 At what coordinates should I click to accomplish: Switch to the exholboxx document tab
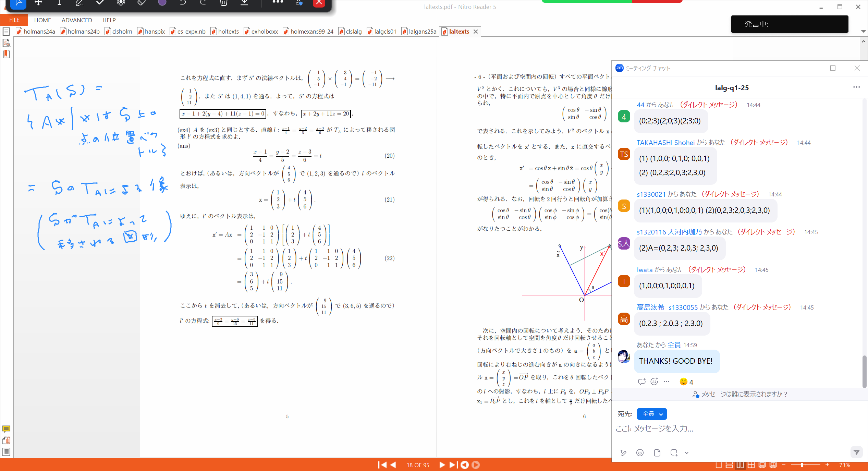tap(261, 32)
